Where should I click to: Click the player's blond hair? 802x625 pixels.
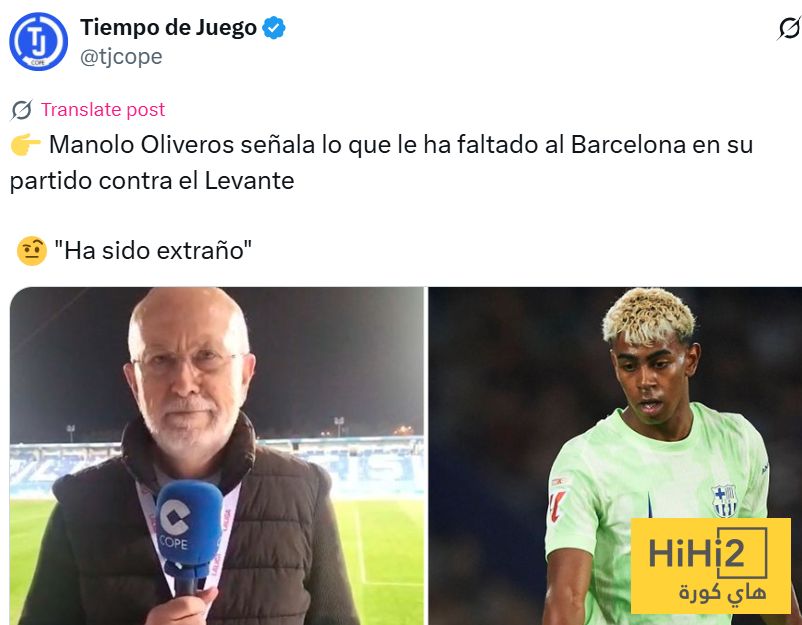pos(649,314)
